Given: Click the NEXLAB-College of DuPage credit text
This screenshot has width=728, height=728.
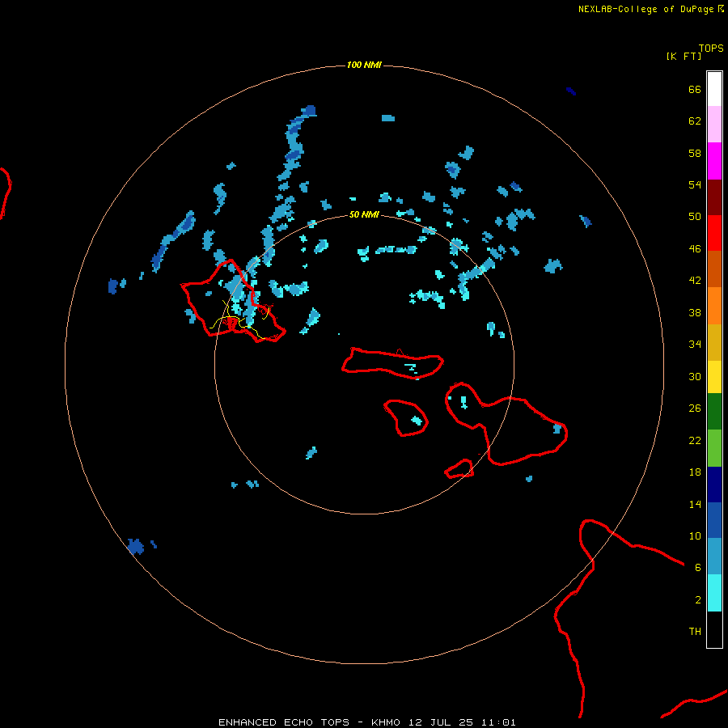Looking at the screenshot, I should (645, 9).
